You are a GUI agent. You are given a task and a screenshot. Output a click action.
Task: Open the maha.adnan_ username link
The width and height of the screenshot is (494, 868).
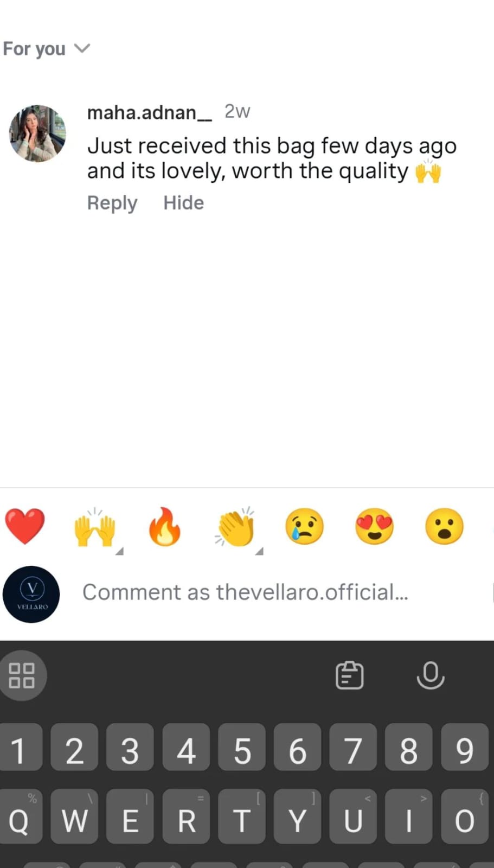click(x=150, y=112)
